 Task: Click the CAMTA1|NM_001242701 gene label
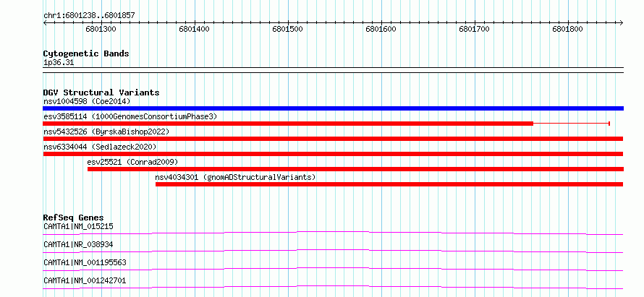coord(85,280)
